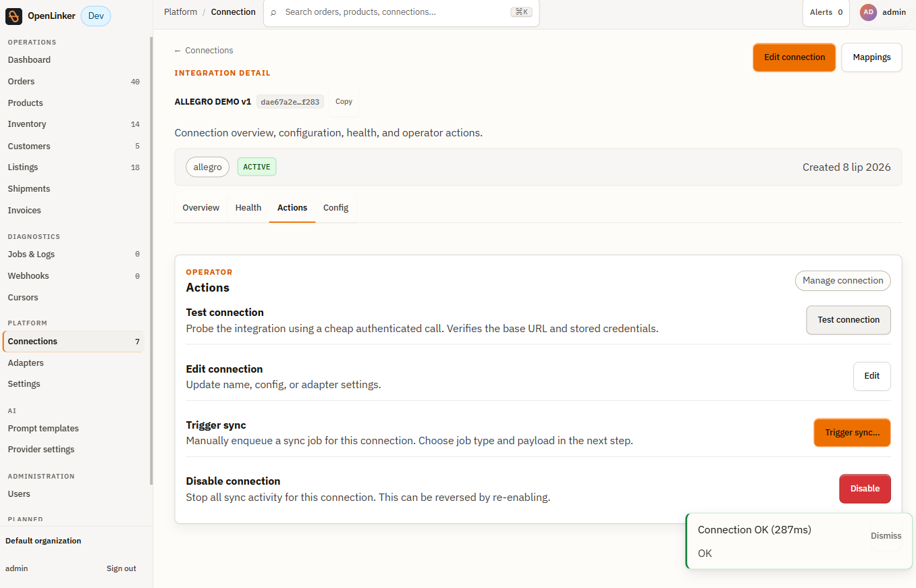This screenshot has height=588, width=916.
Task: Click the sidebar scrollbar
Action: point(151,260)
